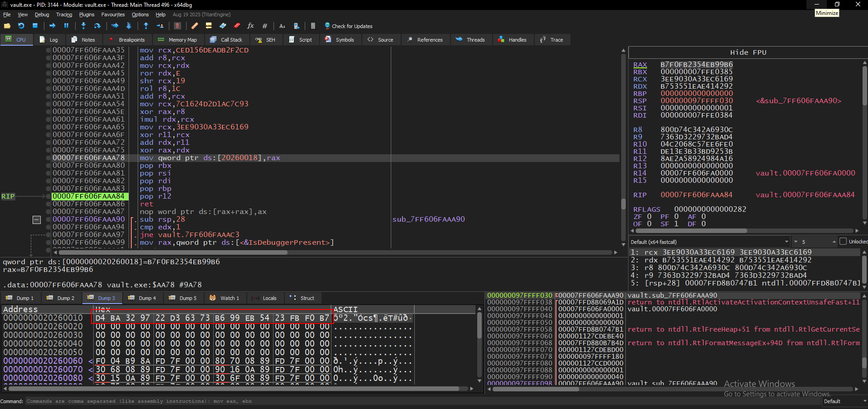Click the Hide FPU button
868x409 pixels.
748,52
